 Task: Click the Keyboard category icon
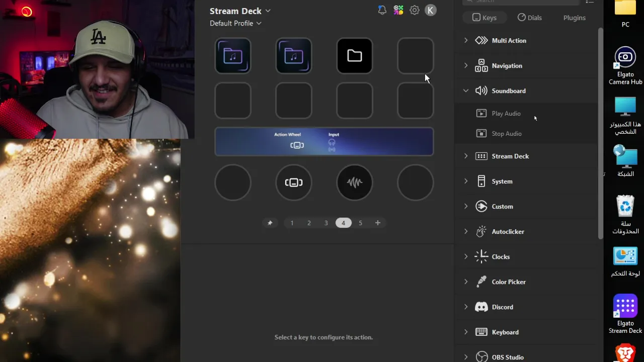(x=481, y=332)
